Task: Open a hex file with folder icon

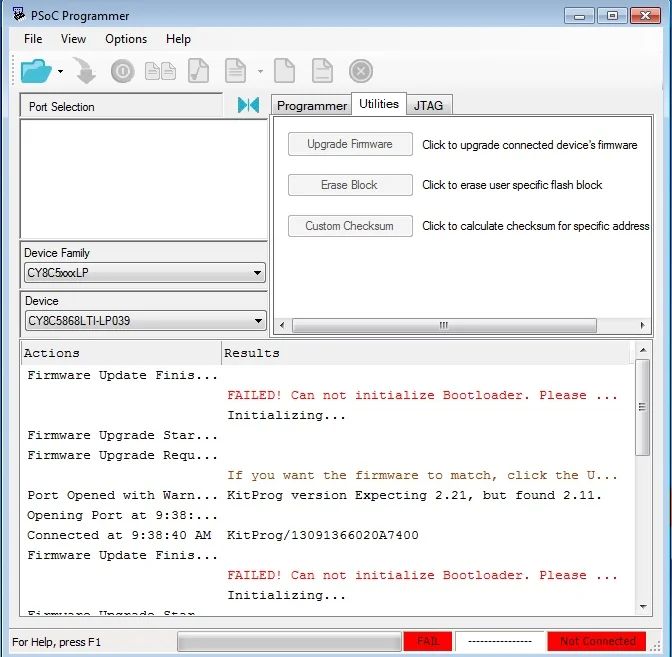Action: (x=36, y=71)
